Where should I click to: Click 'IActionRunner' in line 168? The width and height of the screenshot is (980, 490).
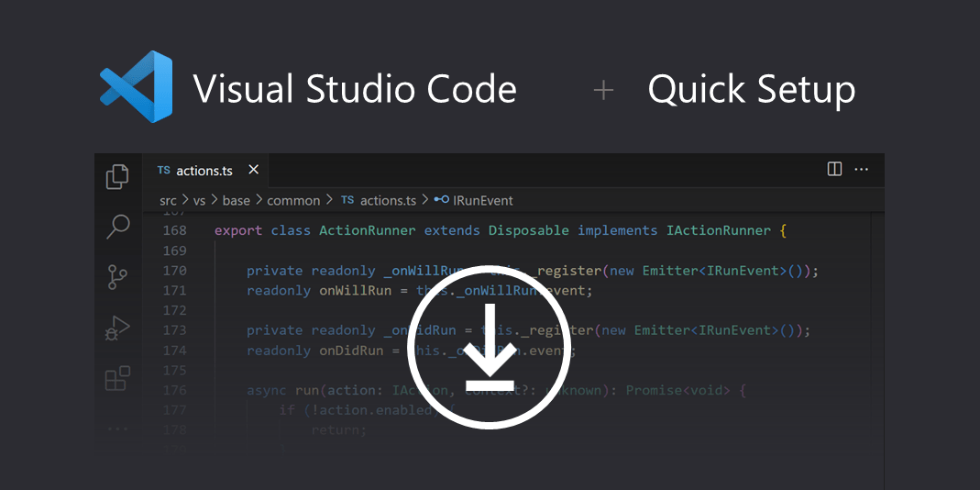coord(718,231)
